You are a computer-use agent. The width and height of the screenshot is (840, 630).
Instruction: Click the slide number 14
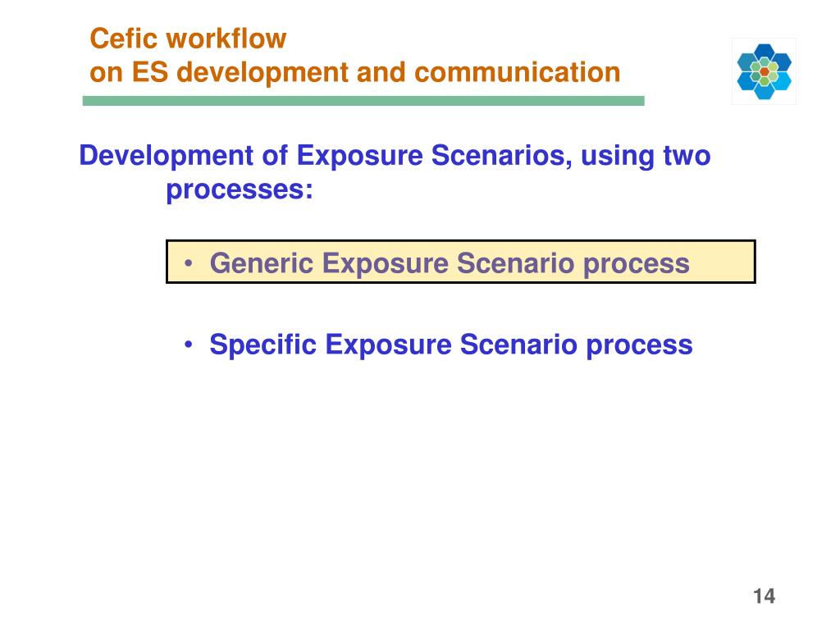[764, 596]
